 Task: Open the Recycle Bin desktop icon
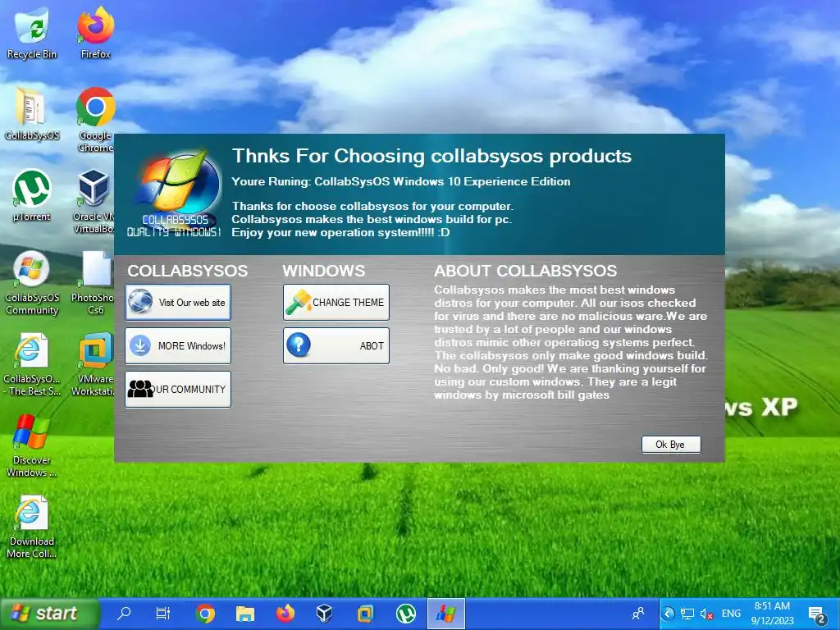32,33
